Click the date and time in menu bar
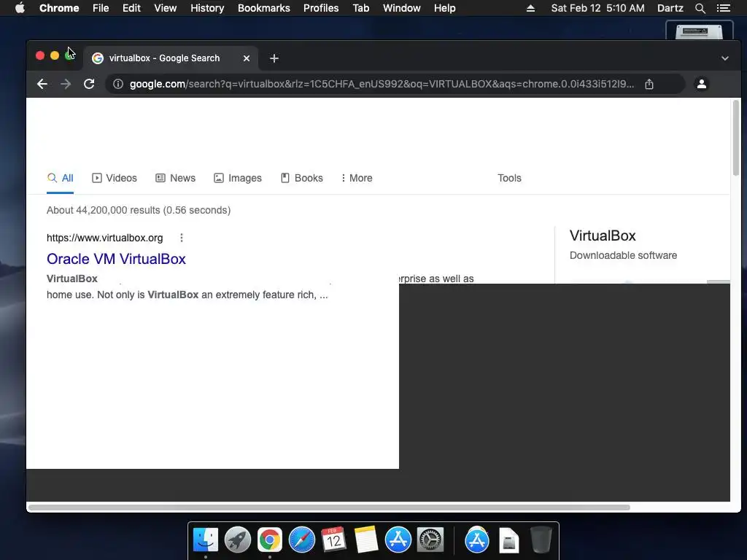This screenshot has height=560, width=747. pos(597,8)
